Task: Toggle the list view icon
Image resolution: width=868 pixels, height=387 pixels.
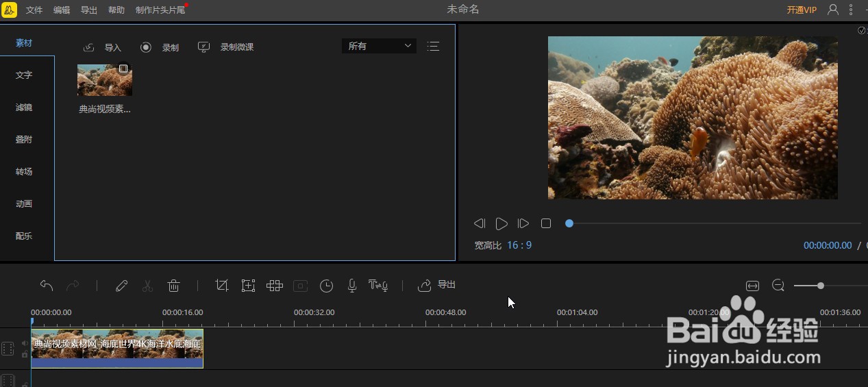Action: point(433,46)
